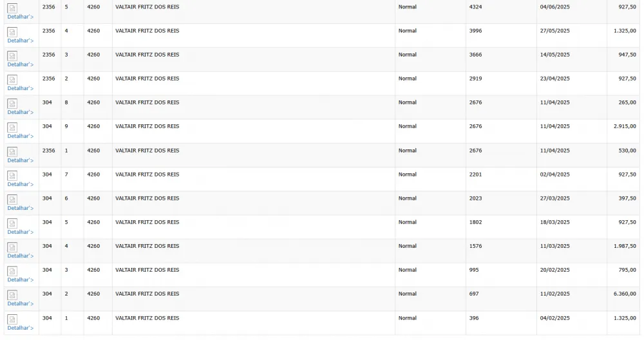
Task: Click the document icon for the 04/06/2025 row
Action: (12, 8)
